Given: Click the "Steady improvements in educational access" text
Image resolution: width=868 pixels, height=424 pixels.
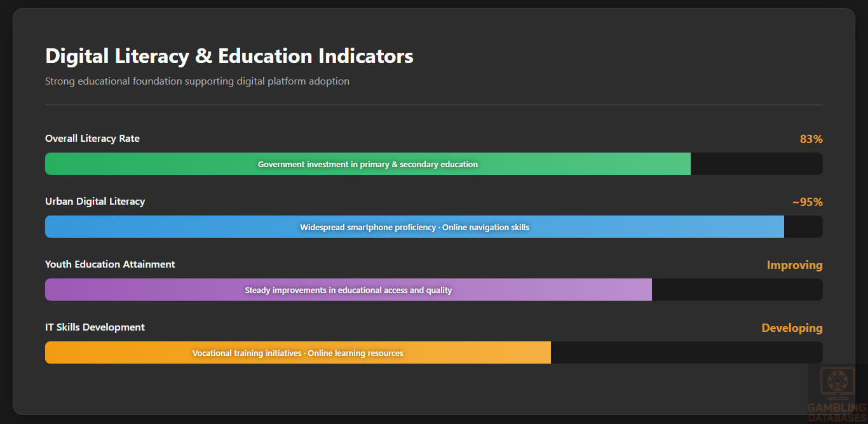Looking at the screenshot, I should (348, 291).
